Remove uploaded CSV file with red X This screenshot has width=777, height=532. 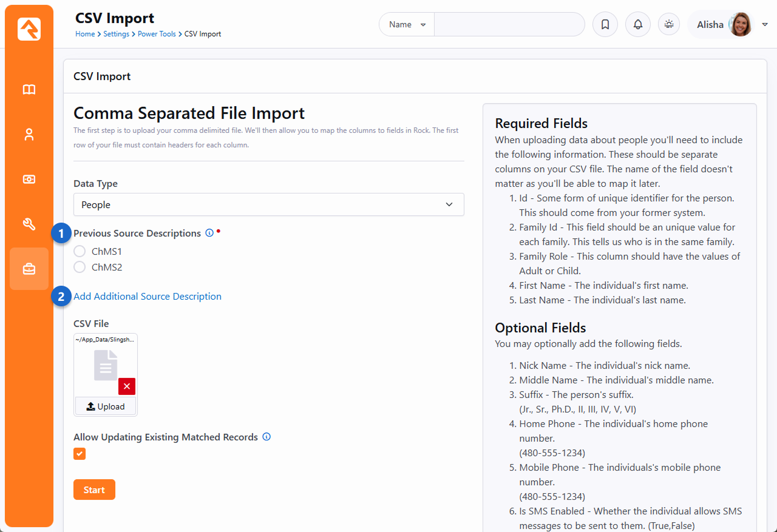coord(127,386)
